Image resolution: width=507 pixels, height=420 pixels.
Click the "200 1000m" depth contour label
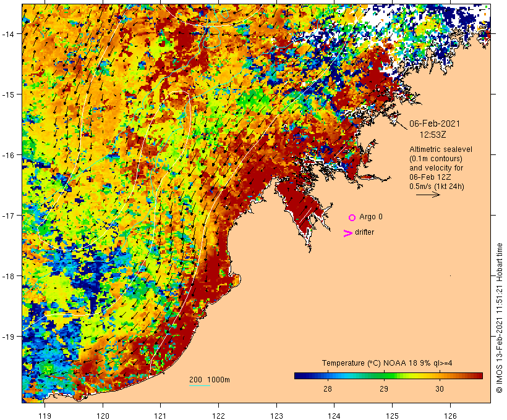[210, 380]
